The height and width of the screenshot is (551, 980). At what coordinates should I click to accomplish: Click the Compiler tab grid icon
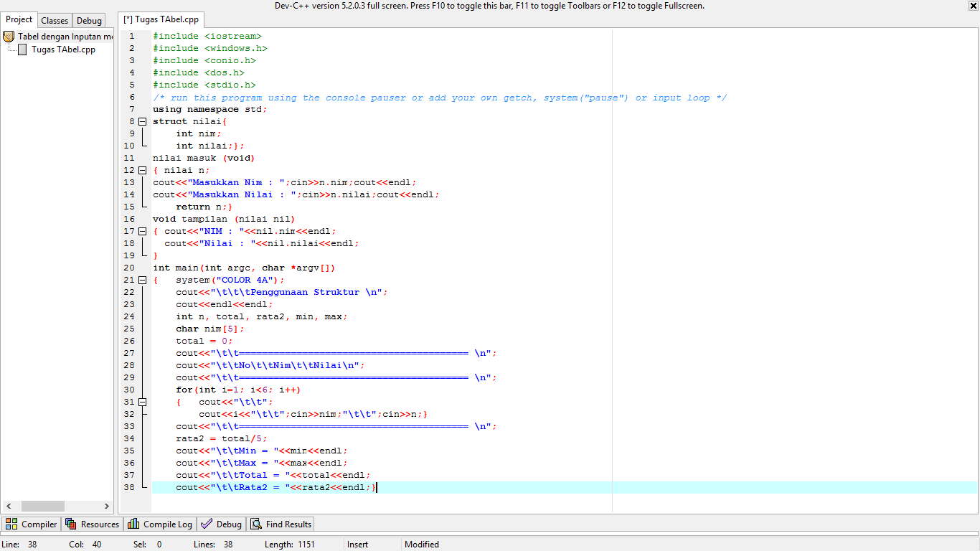(11, 524)
